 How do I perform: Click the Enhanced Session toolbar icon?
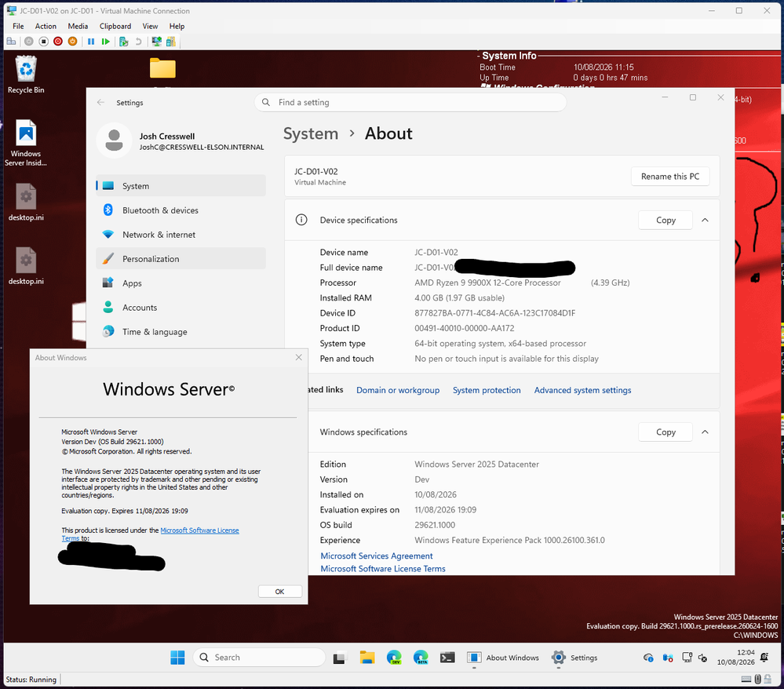156,42
